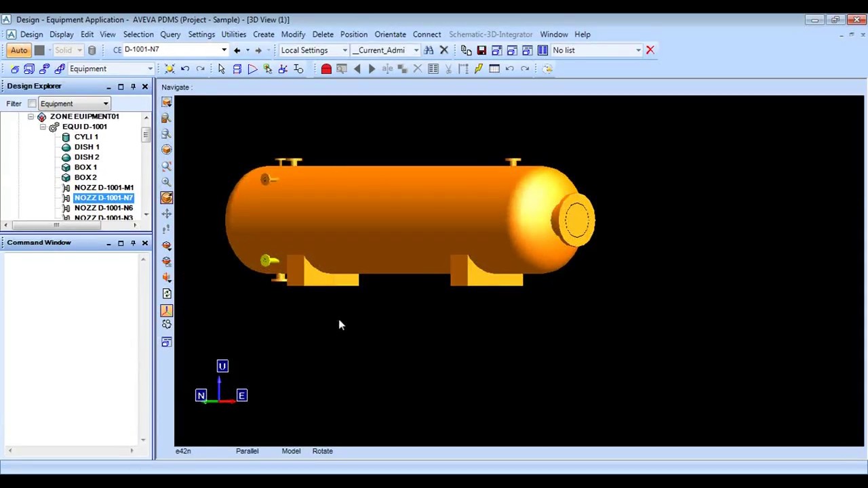The height and width of the screenshot is (488, 868).
Task: Open the history back arrow dropdown
Action: click(247, 50)
